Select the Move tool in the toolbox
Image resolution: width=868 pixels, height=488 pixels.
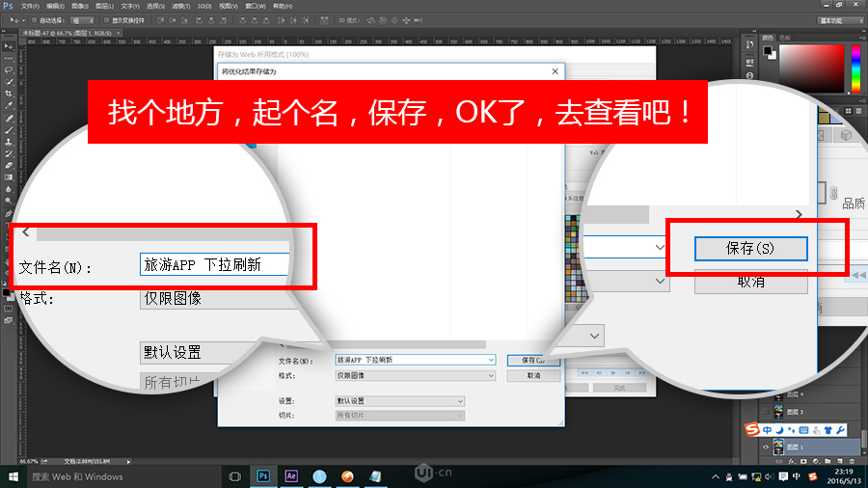point(9,46)
